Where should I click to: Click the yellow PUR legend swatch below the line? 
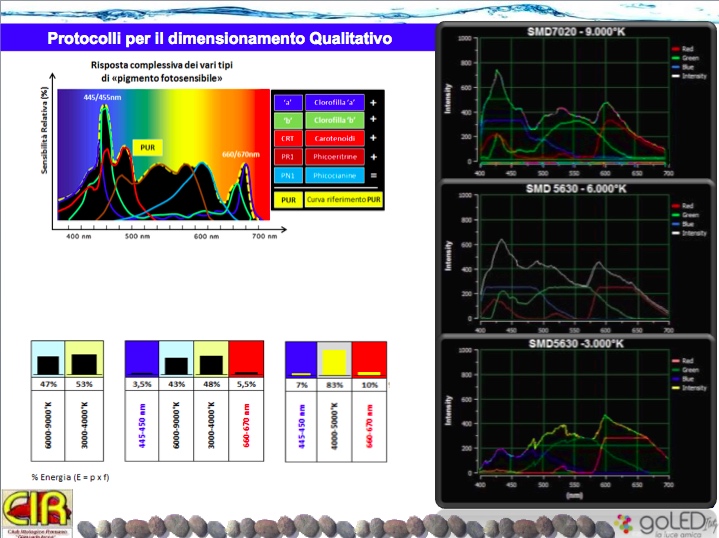(x=288, y=200)
